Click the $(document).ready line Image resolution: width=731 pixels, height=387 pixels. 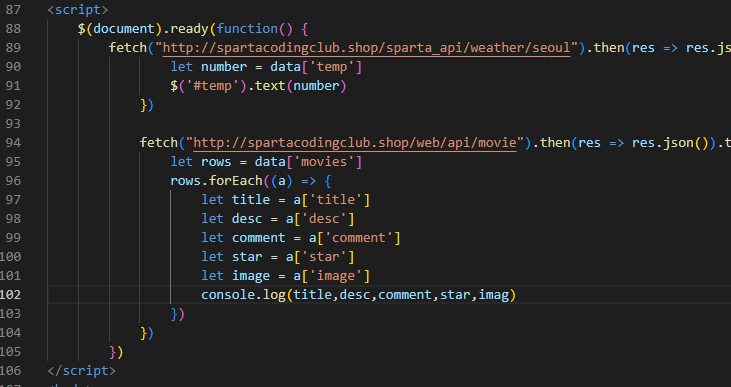click(x=193, y=28)
